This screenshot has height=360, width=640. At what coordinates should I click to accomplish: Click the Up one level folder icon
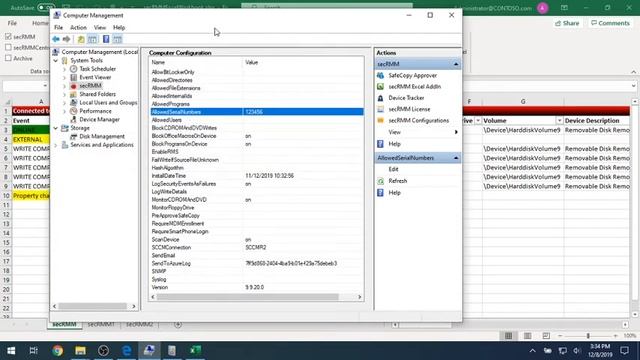[x=81, y=39]
